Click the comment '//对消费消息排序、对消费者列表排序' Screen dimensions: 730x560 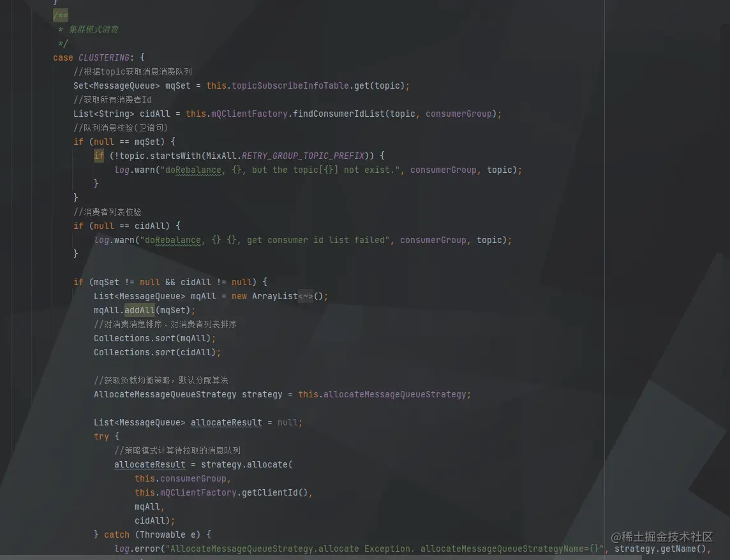165,324
